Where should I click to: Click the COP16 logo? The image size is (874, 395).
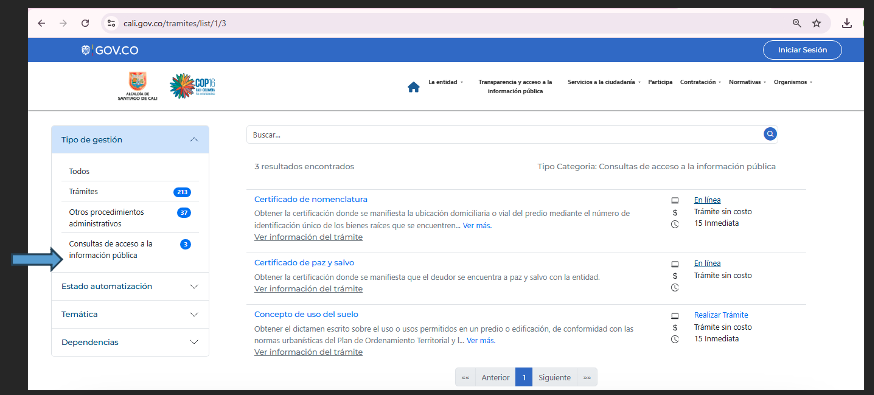point(193,85)
